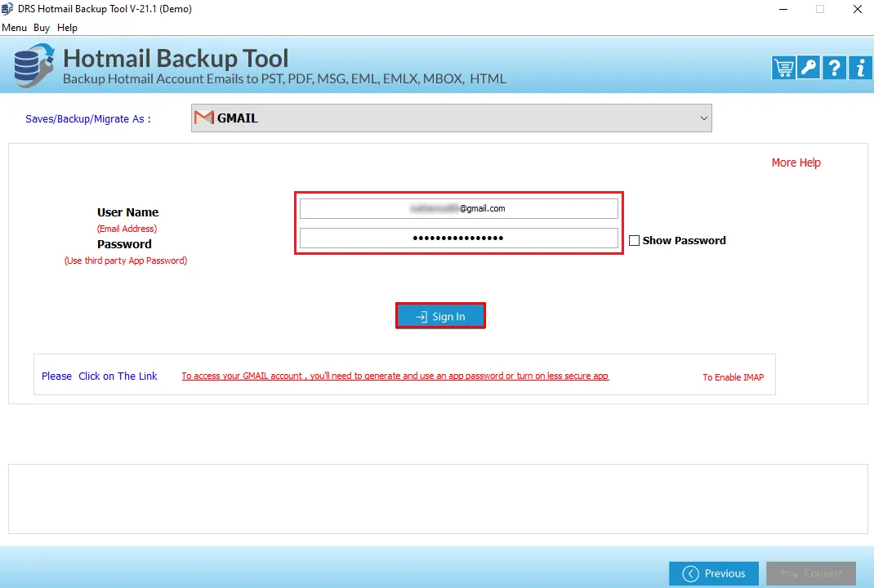
Task: Focus the Password input field
Action: coord(459,238)
